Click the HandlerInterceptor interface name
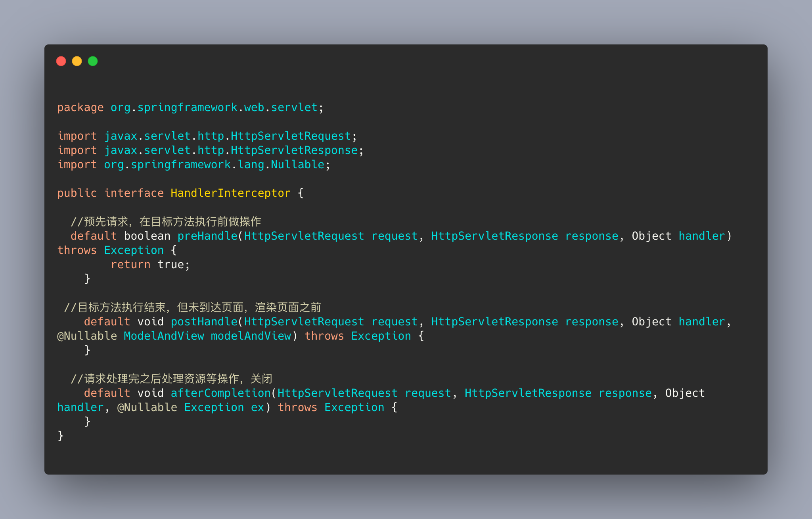The height and width of the screenshot is (519, 812). (231, 193)
